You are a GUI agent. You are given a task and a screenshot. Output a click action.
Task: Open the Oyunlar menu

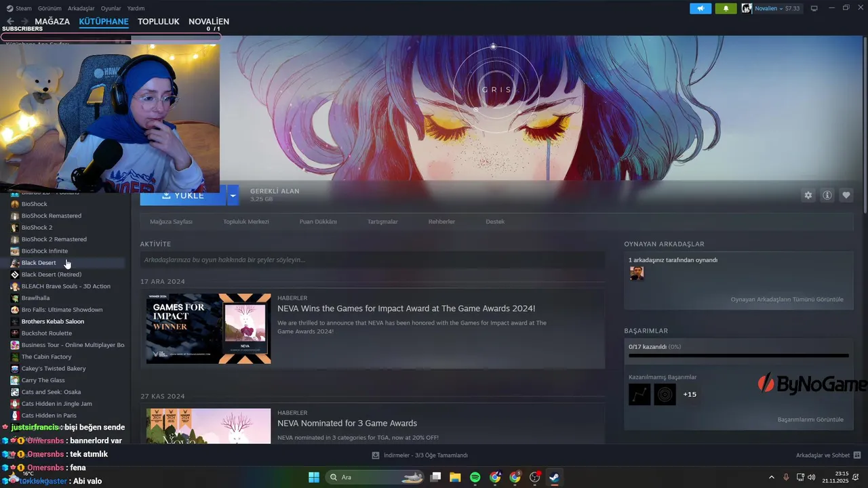(111, 8)
